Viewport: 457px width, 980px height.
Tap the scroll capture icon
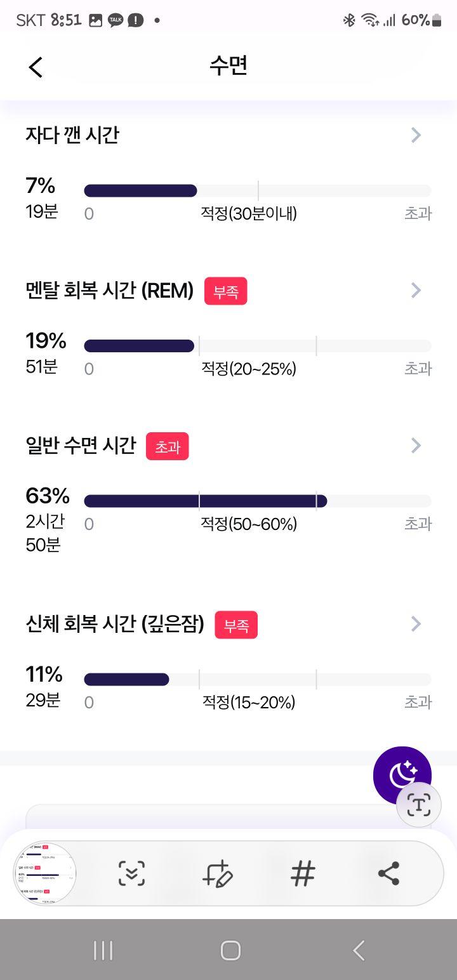[131, 873]
